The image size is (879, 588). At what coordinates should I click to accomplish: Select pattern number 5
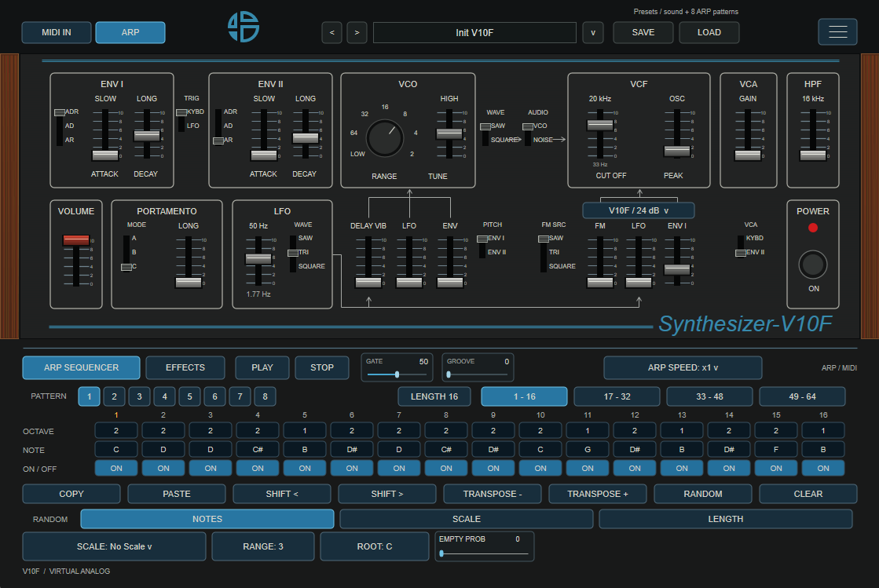click(189, 396)
